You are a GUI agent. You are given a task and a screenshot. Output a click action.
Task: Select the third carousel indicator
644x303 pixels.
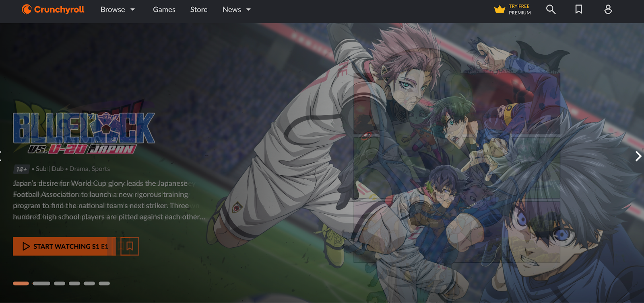click(x=60, y=283)
